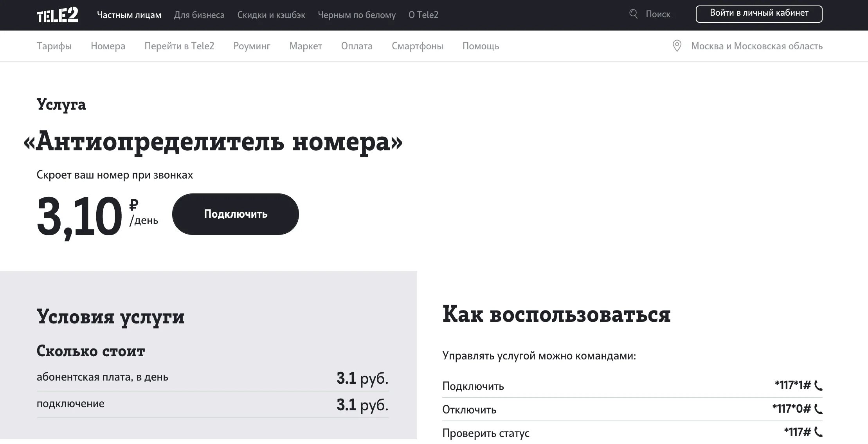This screenshot has width=868, height=444.
Task: Click the search magnifier icon
Action: tap(633, 14)
